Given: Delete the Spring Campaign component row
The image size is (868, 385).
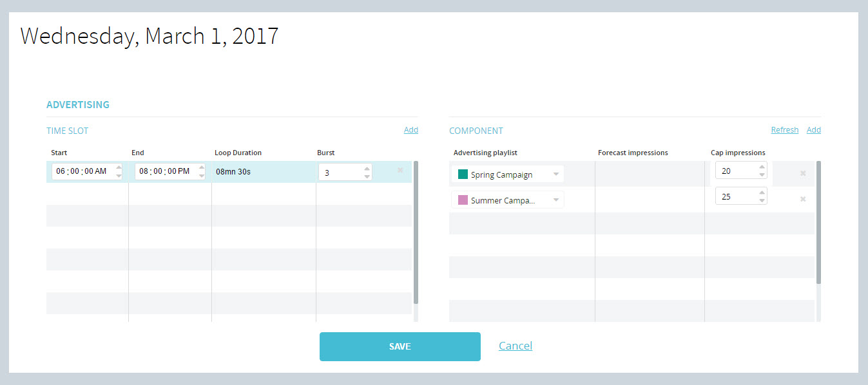Looking at the screenshot, I should click(803, 173).
